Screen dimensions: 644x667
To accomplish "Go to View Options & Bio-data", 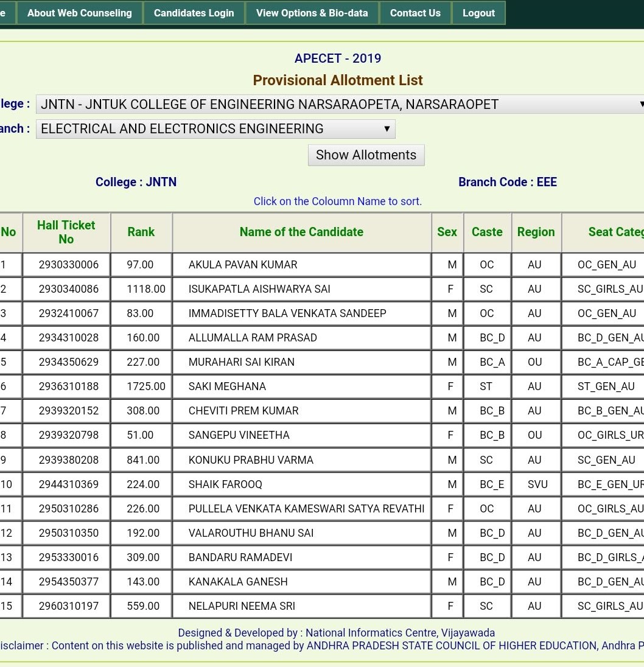I will [x=312, y=13].
